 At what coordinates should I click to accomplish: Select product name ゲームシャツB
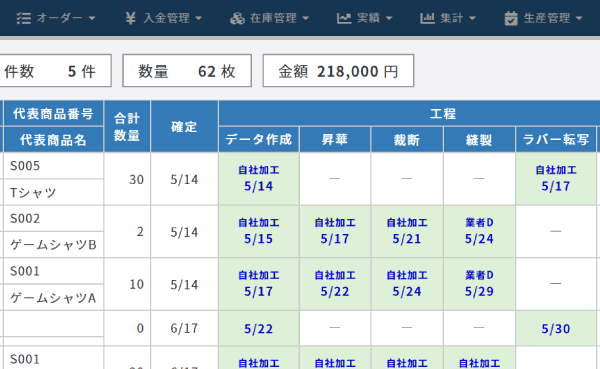(x=53, y=245)
